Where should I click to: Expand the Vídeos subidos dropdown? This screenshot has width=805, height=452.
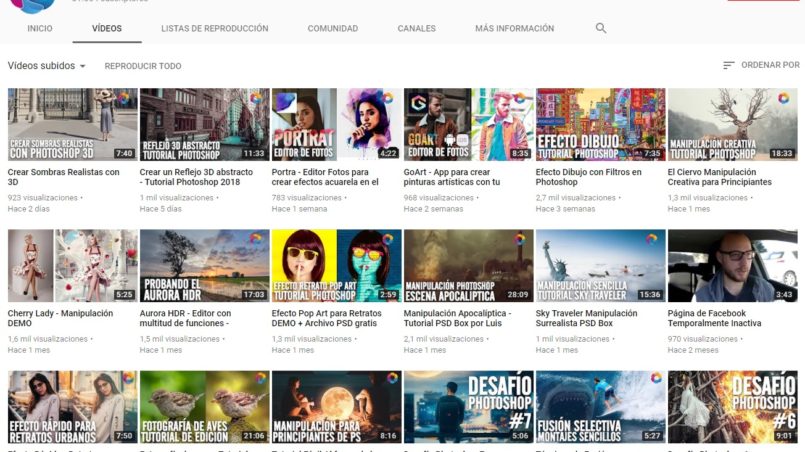click(x=46, y=66)
